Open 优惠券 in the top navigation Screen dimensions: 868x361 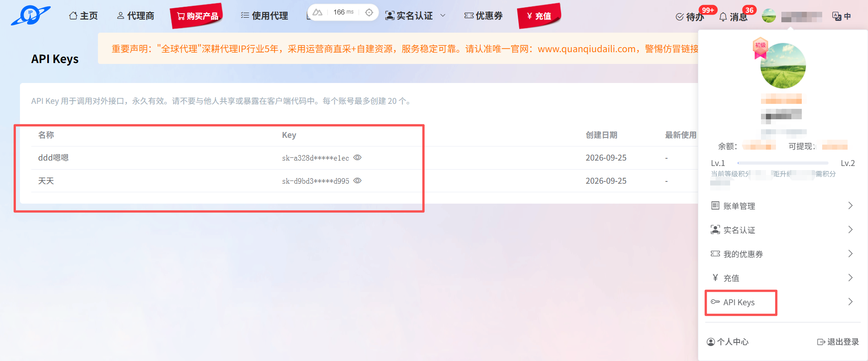pos(483,16)
